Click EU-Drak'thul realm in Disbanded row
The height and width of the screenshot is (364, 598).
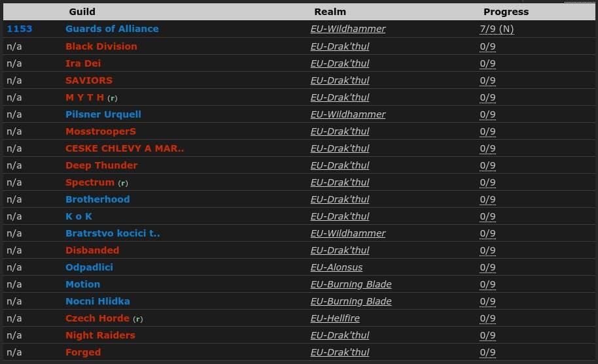point(340,250)
